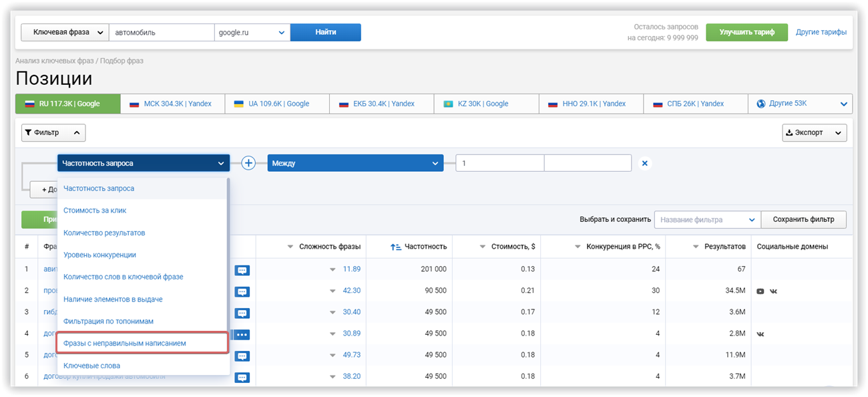Click the range input field containing 1
This screenshot has height=397, width=868.
pos(500,163)
